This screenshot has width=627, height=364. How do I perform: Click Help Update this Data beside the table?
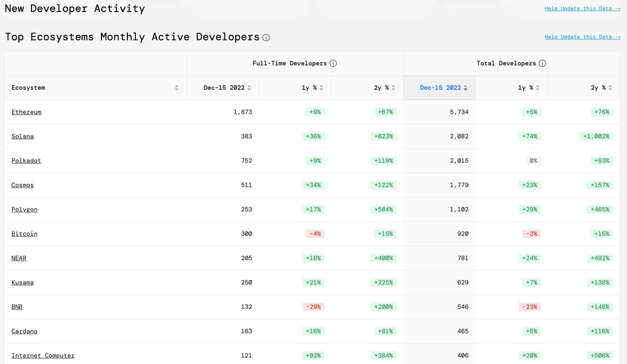click(x=582, y=37)
